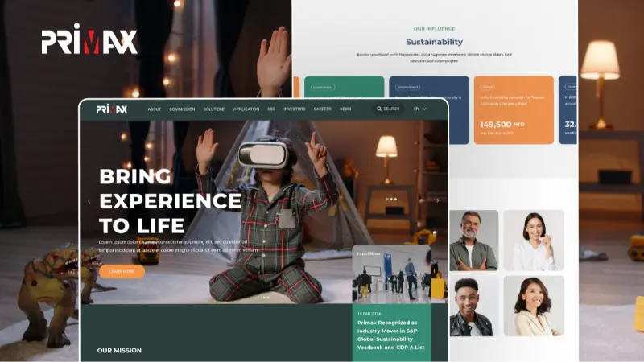The height and width of the screenshot is (362, 644).
Task: Open the ESG navigation item
Action: pyautogui.click(x=271, y=109)
